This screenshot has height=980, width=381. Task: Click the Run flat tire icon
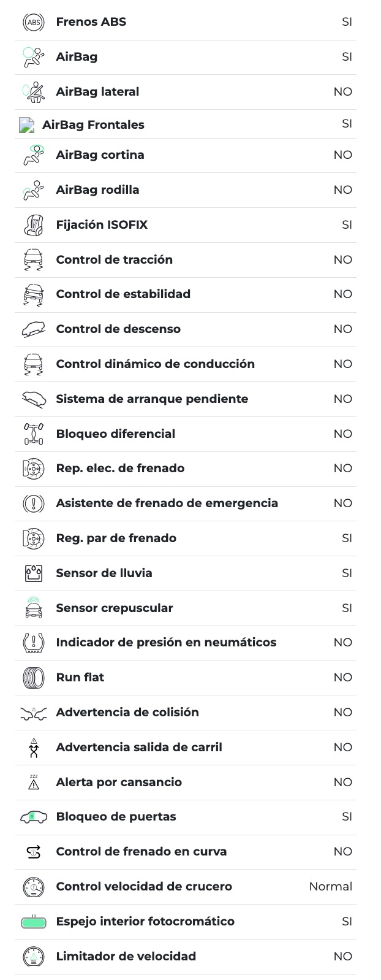(33, 678)
